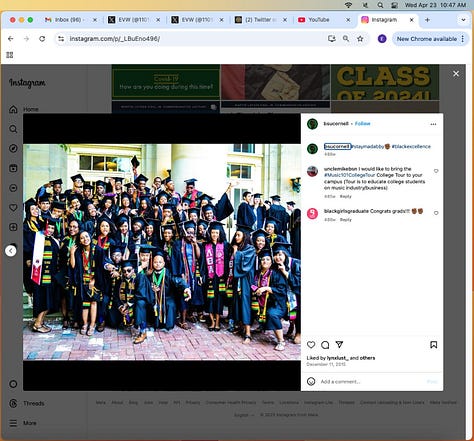
Task: Open blackgirlsgraduate's avatar
Action: (x=312, y=213)
